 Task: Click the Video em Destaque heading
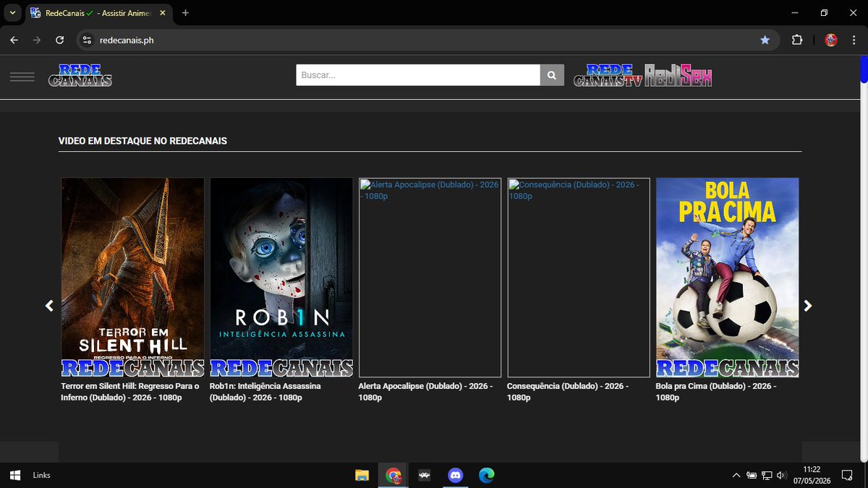[142, 141]
